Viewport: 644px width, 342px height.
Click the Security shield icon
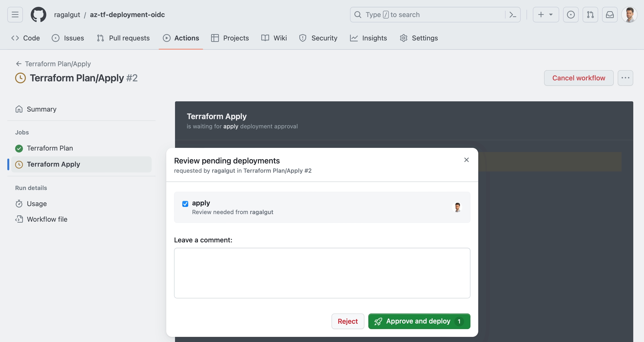[303, 38]
